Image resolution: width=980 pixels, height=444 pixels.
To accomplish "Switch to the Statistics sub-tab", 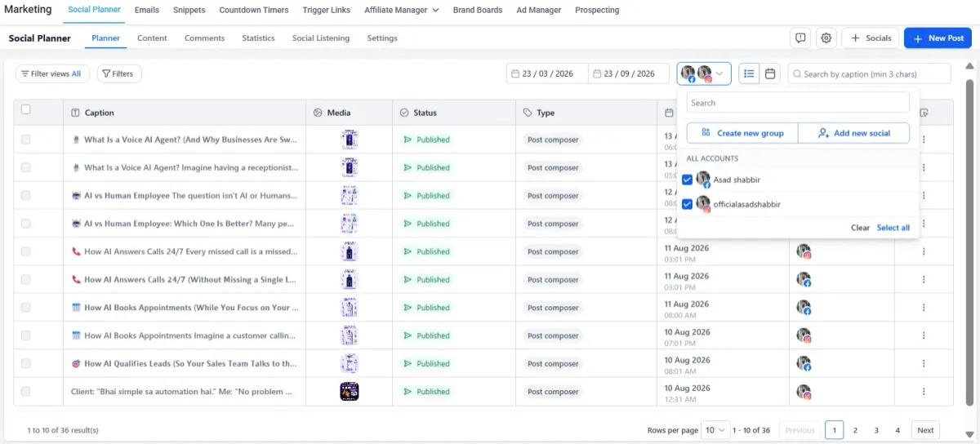I will [258, 38].
